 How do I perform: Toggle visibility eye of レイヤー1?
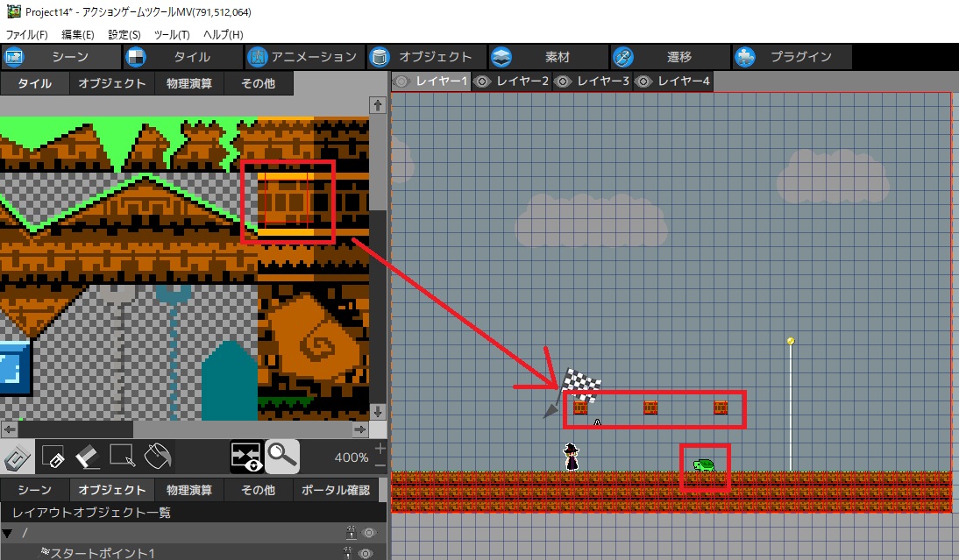pyautogui.click(x=401, y=82)
